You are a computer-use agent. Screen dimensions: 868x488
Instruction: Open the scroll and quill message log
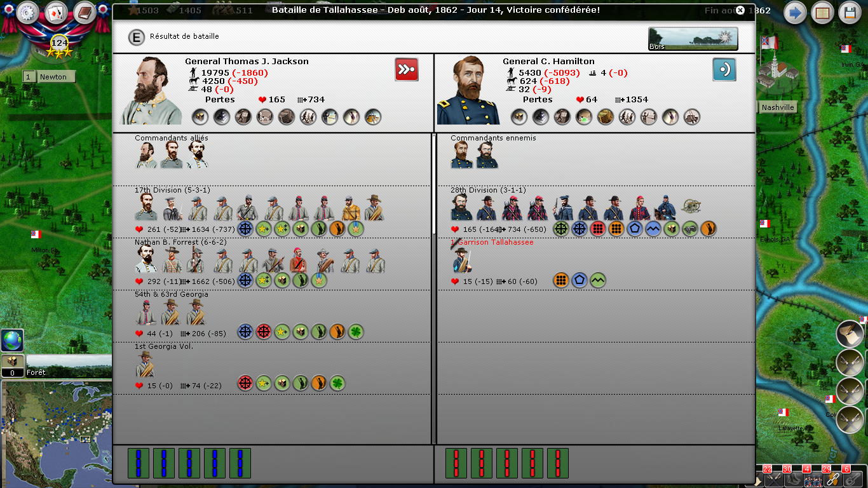point(850,334)
